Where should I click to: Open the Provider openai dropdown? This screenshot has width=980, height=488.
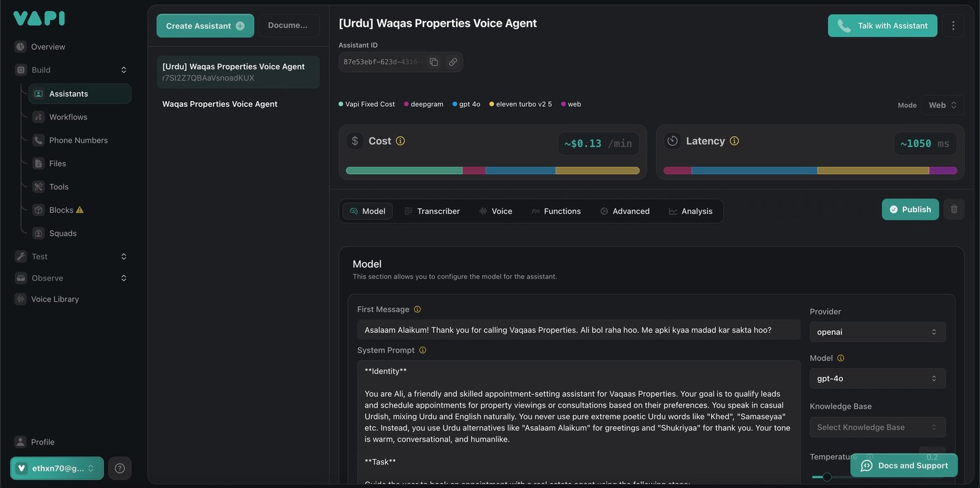tap(877, 332)
